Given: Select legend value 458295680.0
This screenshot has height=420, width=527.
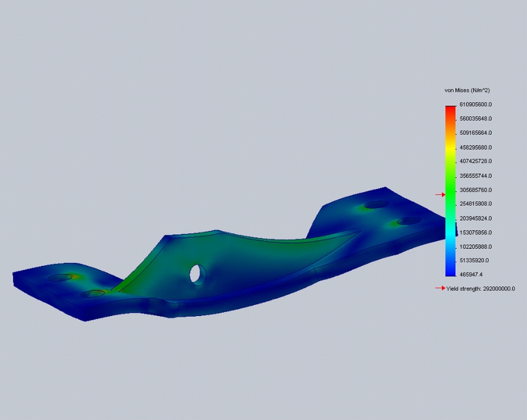Looking at the screenshot, I should coord(477,147).
